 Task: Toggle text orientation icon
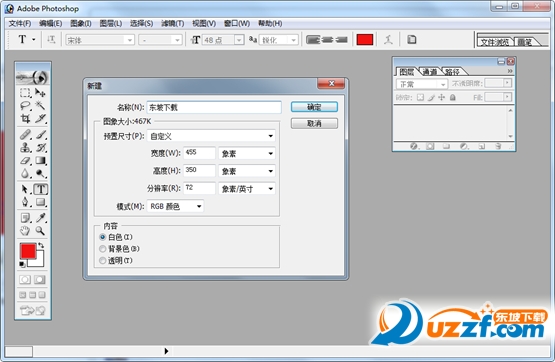point(51,40)
